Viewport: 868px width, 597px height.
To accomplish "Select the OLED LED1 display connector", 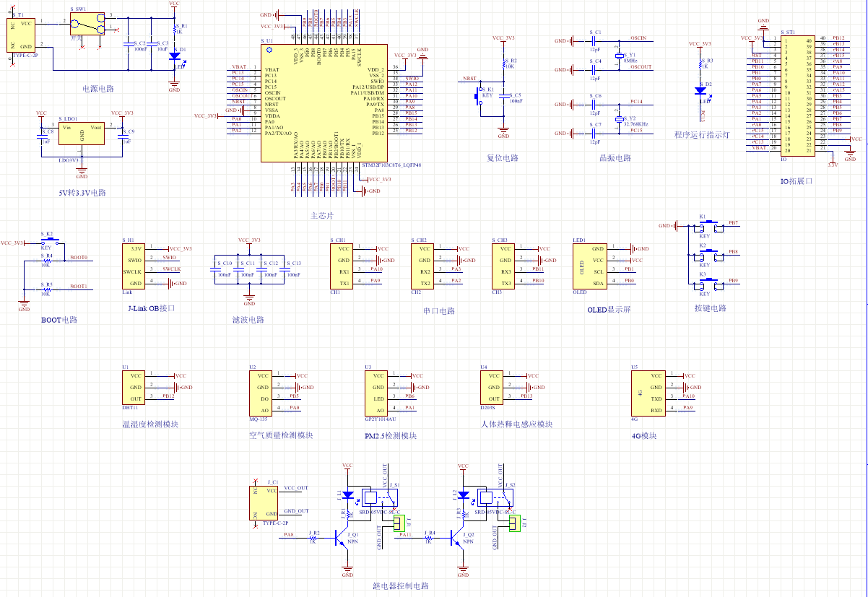I will coord(590,266).
